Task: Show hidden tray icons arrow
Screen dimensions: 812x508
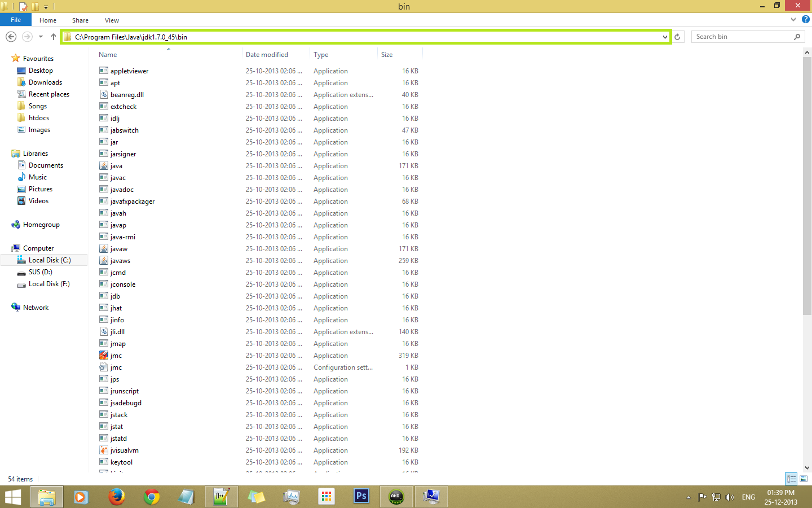Action: point(689,497)
